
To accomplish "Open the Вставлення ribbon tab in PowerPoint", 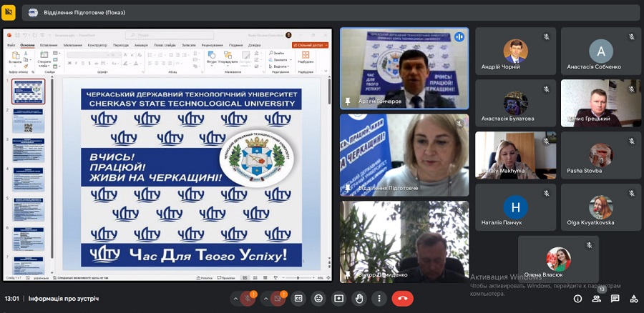I will click(49, 45).
